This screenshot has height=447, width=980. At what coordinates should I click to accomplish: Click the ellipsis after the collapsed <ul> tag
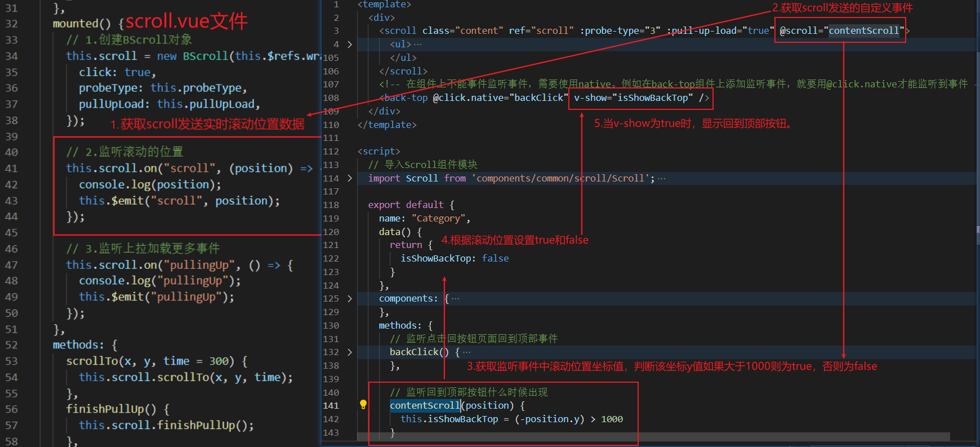click(x=417, y=44)
